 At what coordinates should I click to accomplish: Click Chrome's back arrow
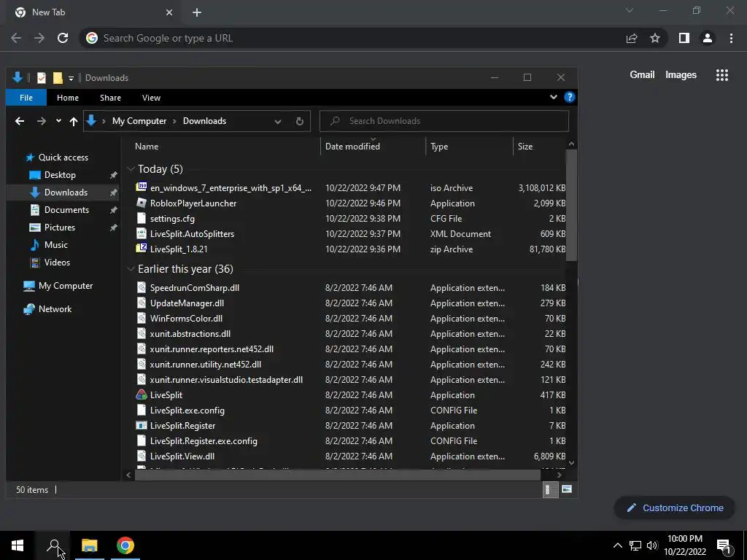click(16, 38)
